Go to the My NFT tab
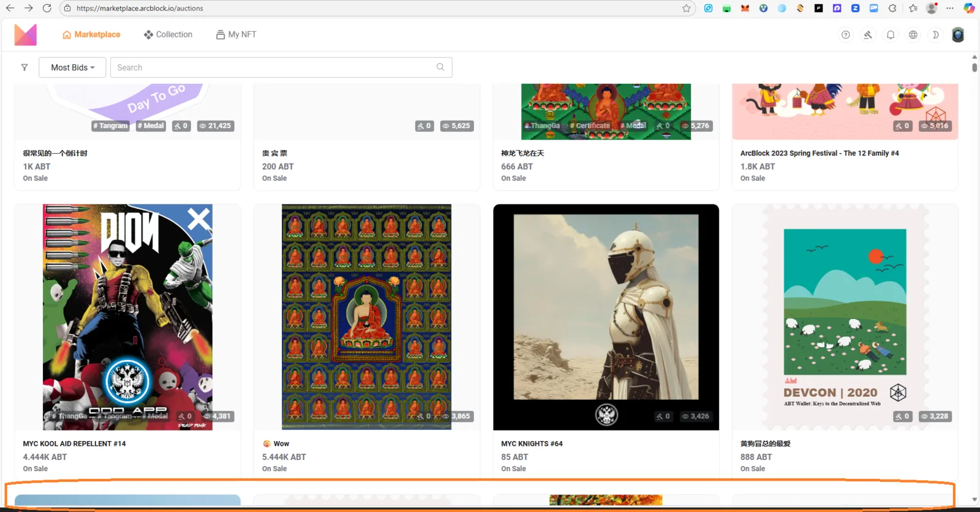 click(236, 35)
